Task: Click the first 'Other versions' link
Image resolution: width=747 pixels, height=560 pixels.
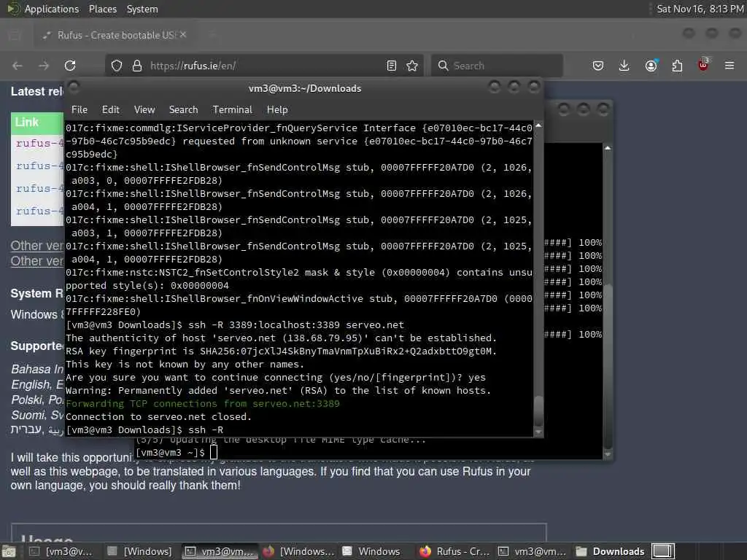Action: (x=36, y=246)
